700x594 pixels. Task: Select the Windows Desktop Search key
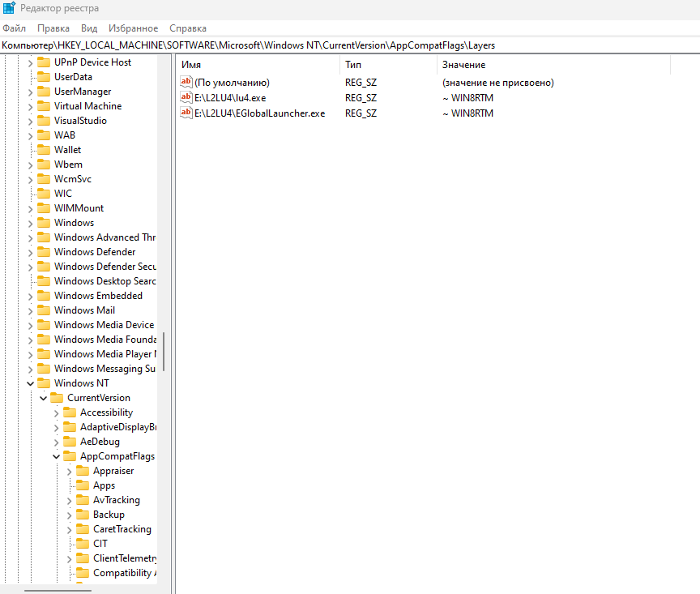point(105,281)
